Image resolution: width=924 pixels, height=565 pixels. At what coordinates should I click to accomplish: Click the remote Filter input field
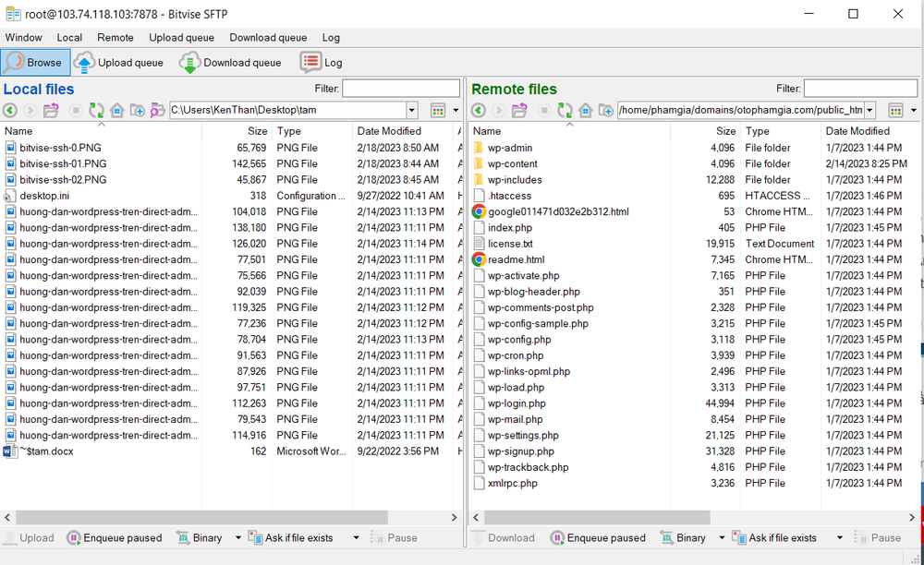[x=859, y=89]
